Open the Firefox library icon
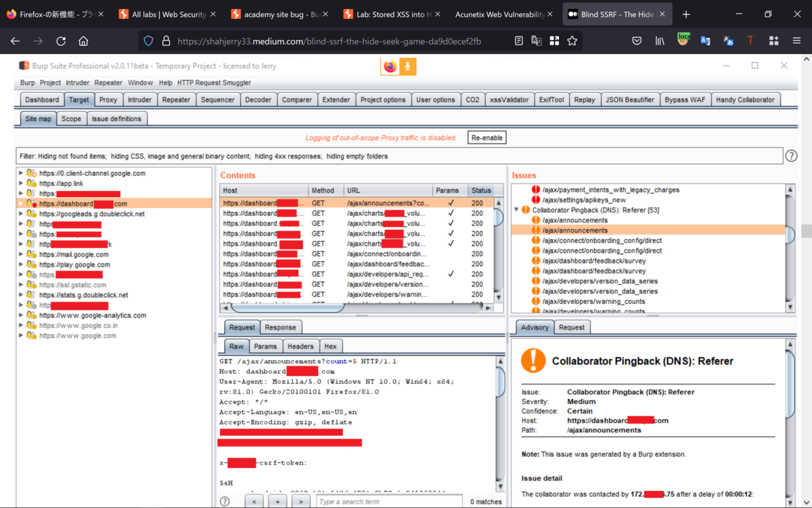This screenshot has height=508, width=812. click(660, 41)
